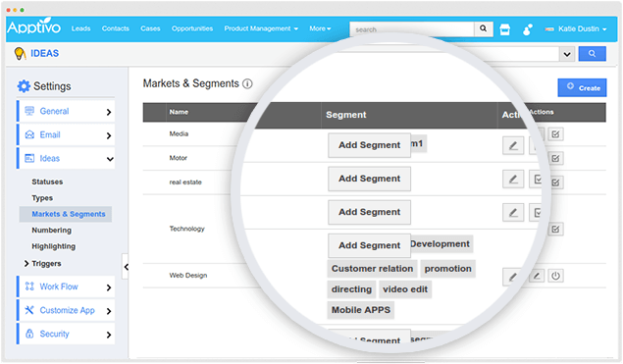Select Types under Ideas settings
This screenshot has height=364, width=623.
point(42,198)
